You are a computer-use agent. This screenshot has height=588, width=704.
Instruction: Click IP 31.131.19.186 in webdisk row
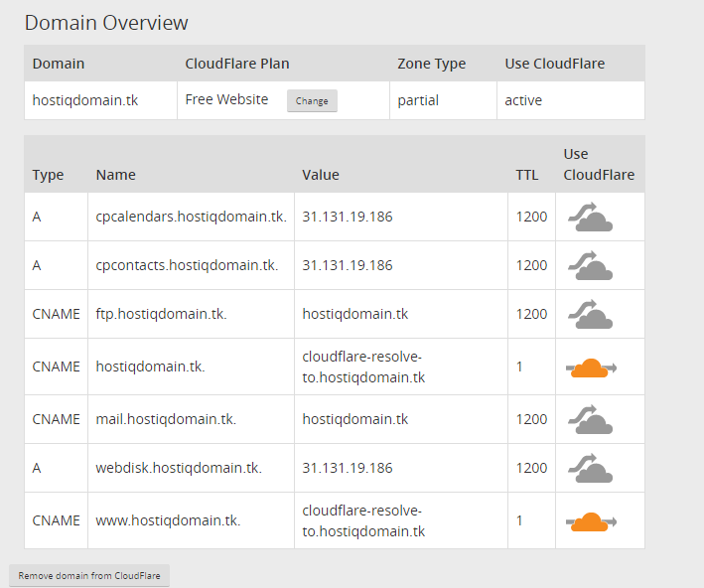[x=348, y=468]
